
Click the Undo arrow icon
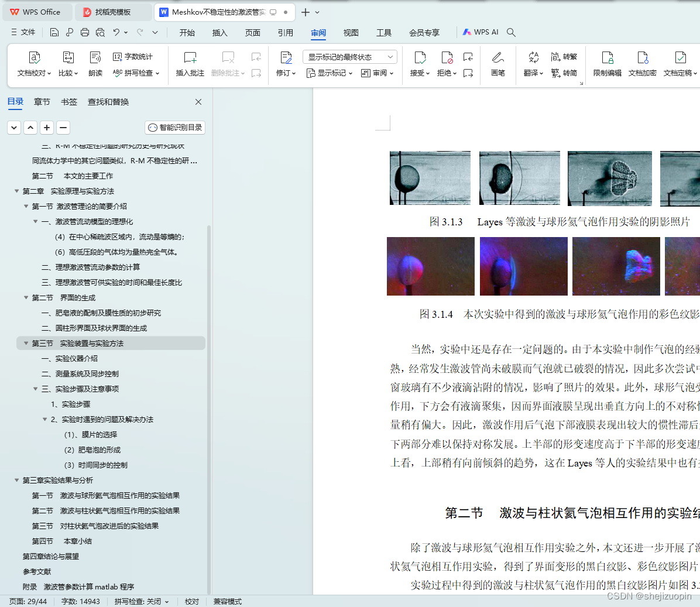[x=116, y=32]
